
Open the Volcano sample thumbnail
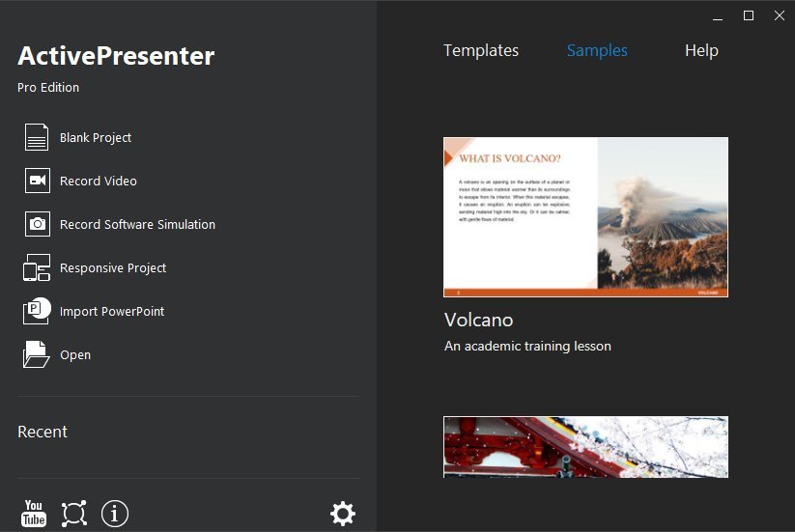(x=585, y=217)
